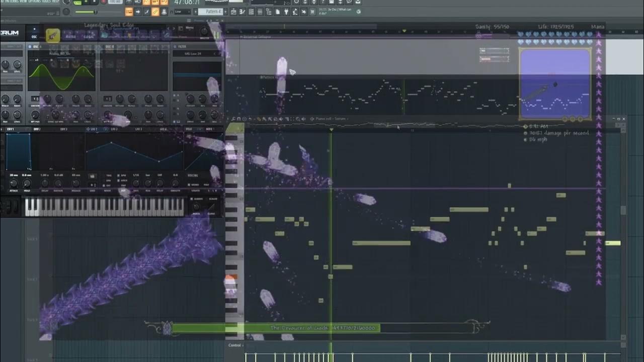Click the LFO GRID icon in Serum

(x=92, y=176)
